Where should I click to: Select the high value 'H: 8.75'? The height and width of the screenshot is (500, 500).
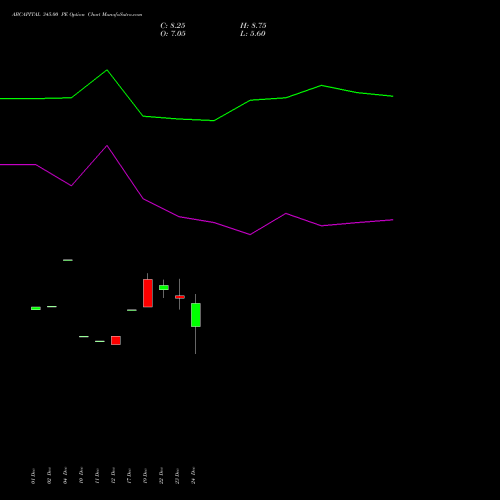pos(253,26)
